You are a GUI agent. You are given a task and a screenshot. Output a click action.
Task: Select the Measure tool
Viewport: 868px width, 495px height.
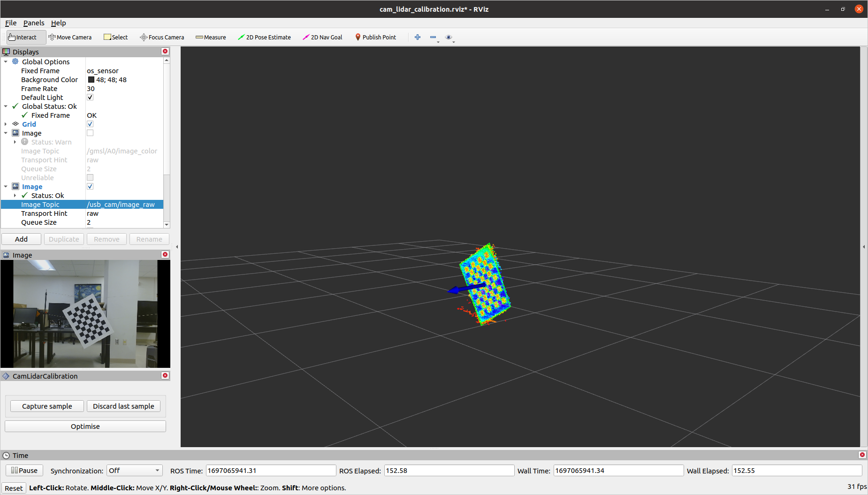tap(211, 37)
